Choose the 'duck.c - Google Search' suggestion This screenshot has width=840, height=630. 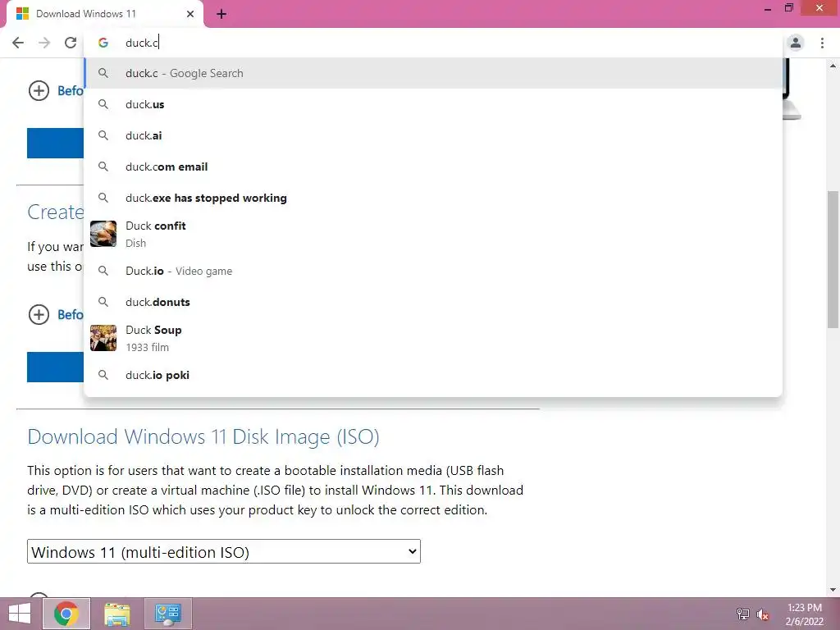[x=433, y=73]
